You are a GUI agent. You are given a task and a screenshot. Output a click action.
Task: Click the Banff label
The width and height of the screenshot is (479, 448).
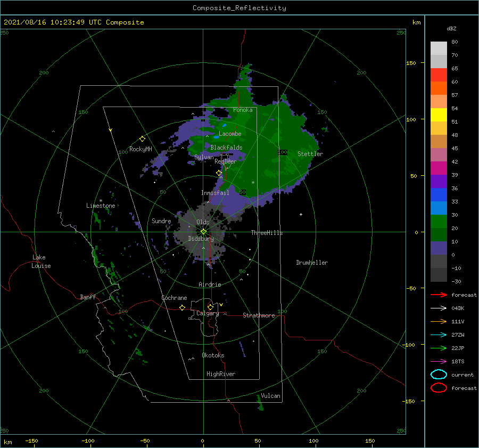pyautogui.click(x=88, y=297)
